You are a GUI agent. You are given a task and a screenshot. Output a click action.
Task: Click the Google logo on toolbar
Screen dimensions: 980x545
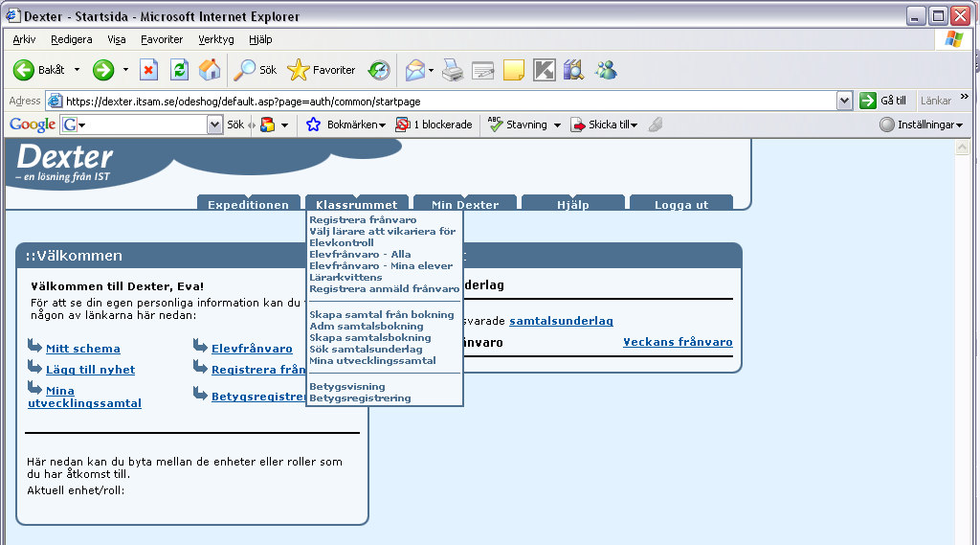[x=33, y=125]
